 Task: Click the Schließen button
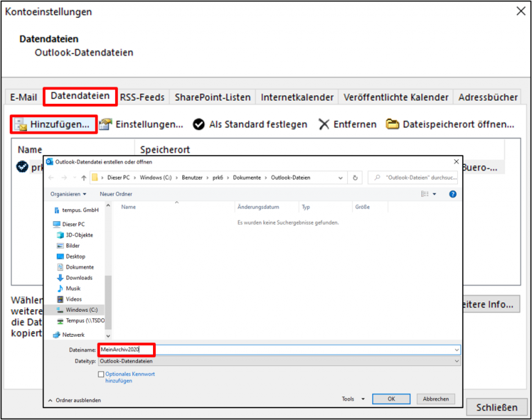pyautogui.click(x=497, y=408)
